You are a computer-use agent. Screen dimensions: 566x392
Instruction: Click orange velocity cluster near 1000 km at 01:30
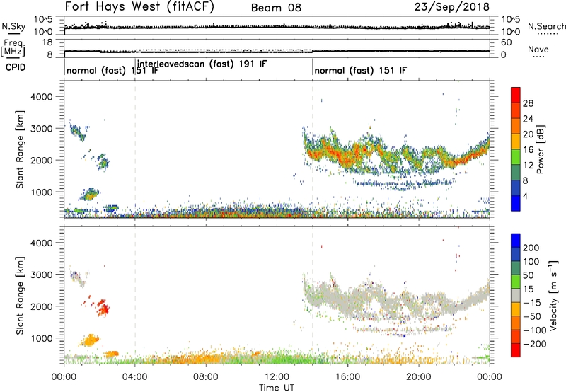(90, 340)
